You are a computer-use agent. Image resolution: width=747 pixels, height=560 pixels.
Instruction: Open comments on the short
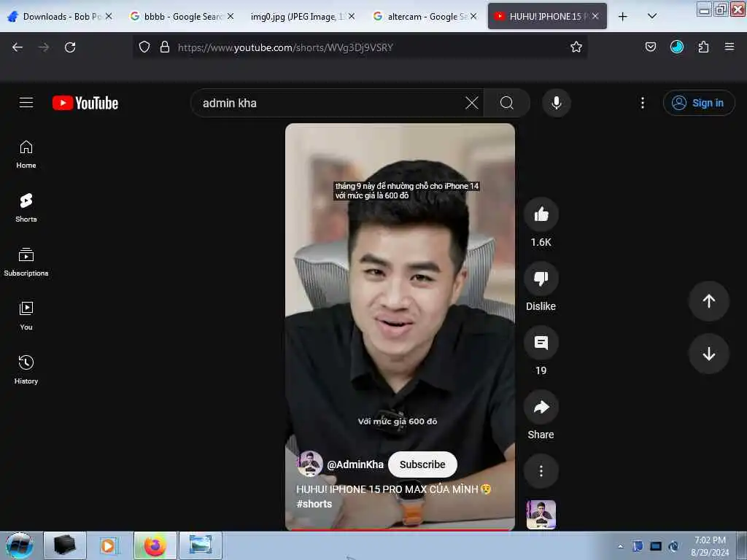pos(541,343)
